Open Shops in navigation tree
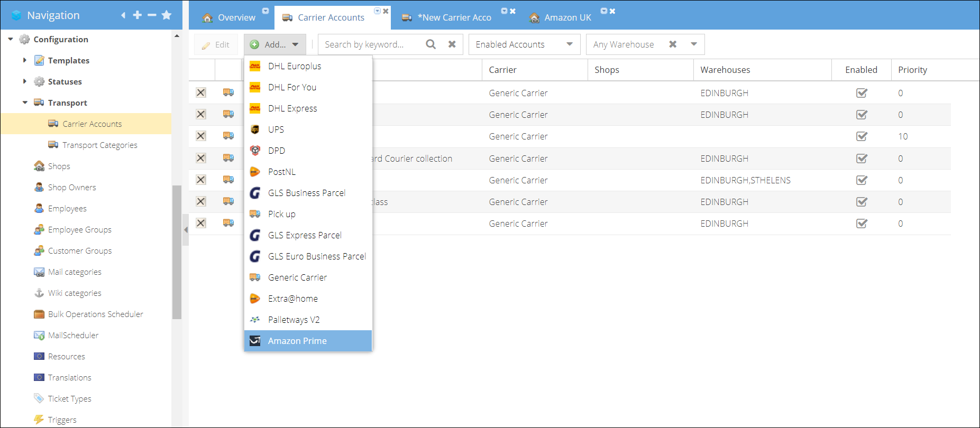980x428 pixels. click(x=59, y=166)
